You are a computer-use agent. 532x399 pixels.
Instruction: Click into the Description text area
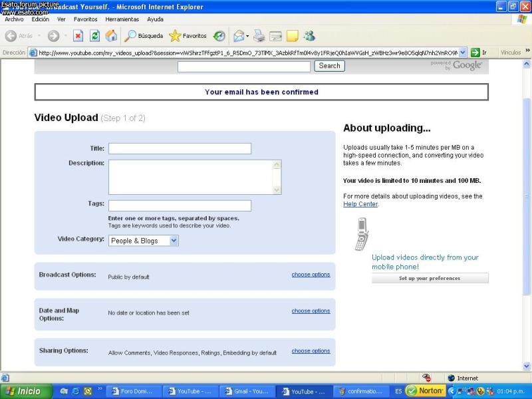[x=195, y=177]
